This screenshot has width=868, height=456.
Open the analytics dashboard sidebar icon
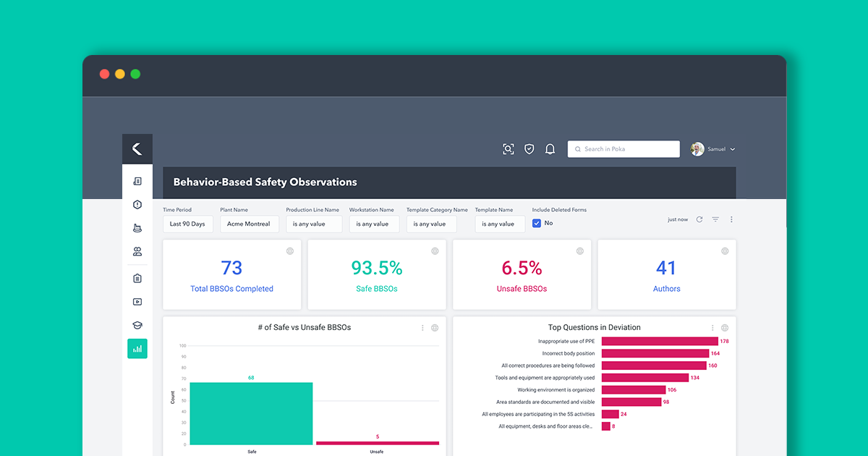[x=137, y=348]
